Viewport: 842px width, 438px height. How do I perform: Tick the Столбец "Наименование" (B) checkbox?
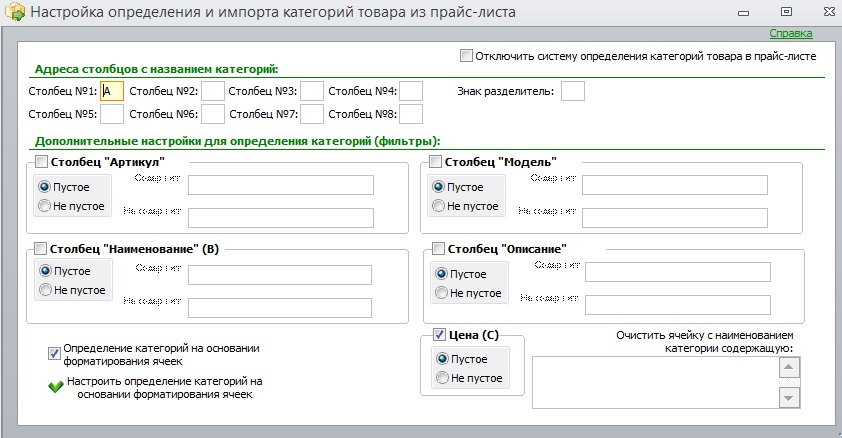click(40, 249)
